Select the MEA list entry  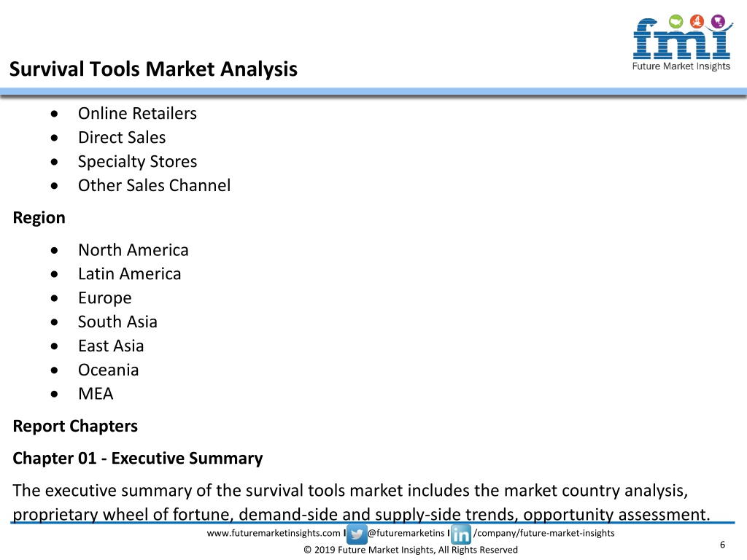click(96, 394)
